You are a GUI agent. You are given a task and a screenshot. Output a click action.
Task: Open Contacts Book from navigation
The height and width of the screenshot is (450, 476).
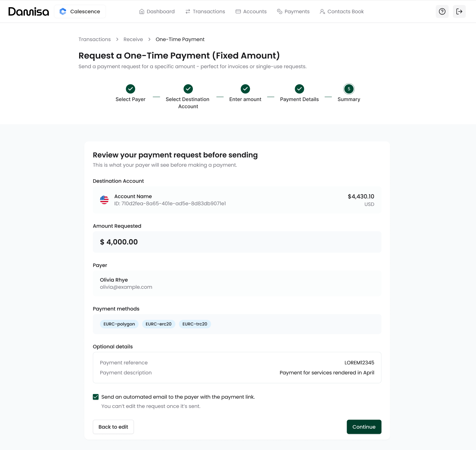tap(342, 12)
